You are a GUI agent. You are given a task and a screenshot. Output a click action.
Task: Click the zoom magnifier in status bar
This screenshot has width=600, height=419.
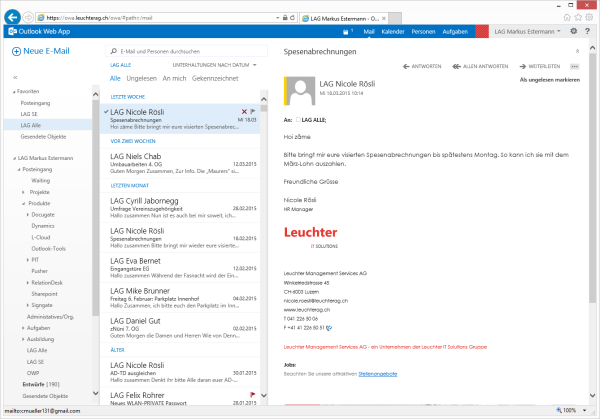click(x=559, y=410)
